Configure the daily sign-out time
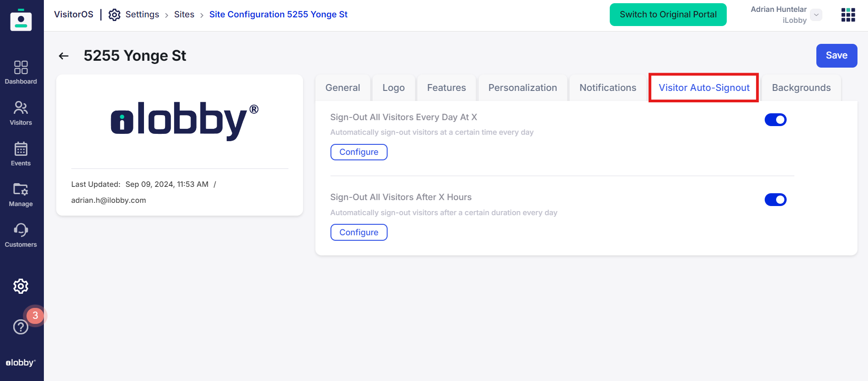 coord(359,152)
